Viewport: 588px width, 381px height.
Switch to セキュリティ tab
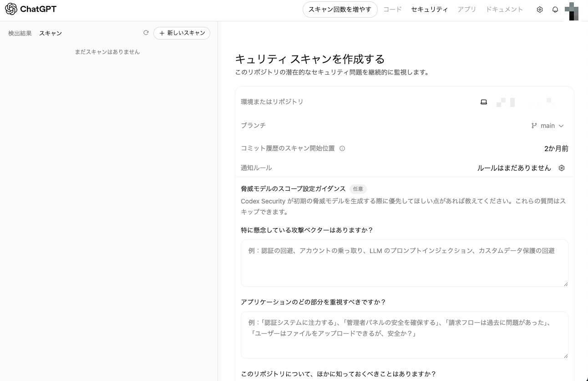point(430,9)
